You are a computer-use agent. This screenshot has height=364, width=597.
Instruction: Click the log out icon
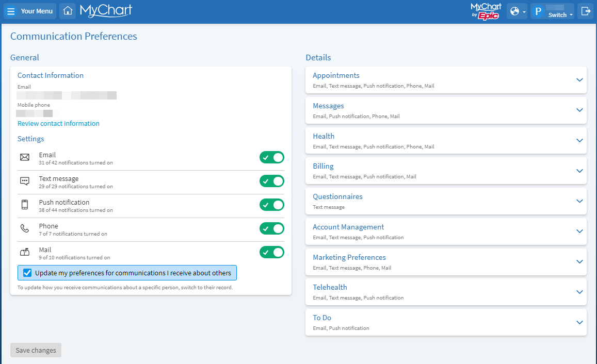pos(586,11)
